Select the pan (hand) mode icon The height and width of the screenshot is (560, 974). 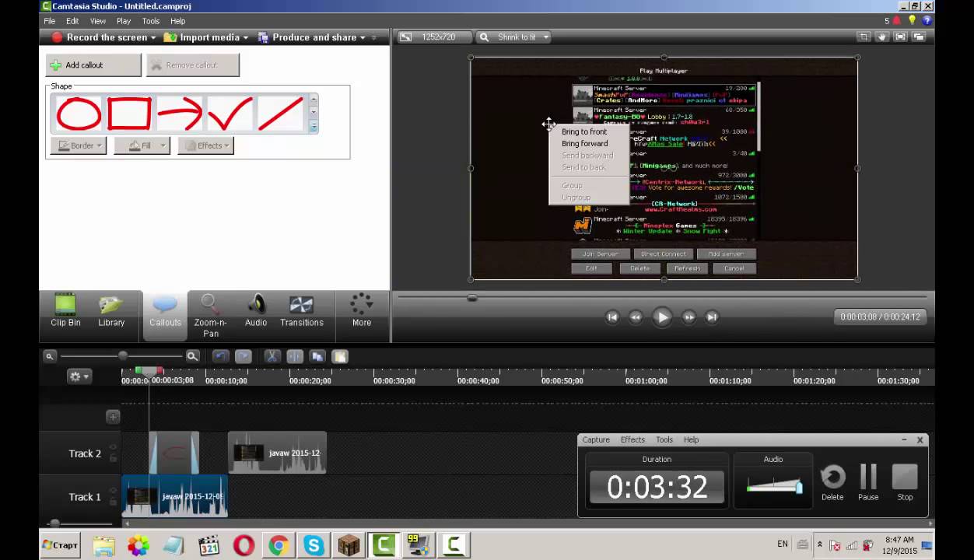(882, 37)
